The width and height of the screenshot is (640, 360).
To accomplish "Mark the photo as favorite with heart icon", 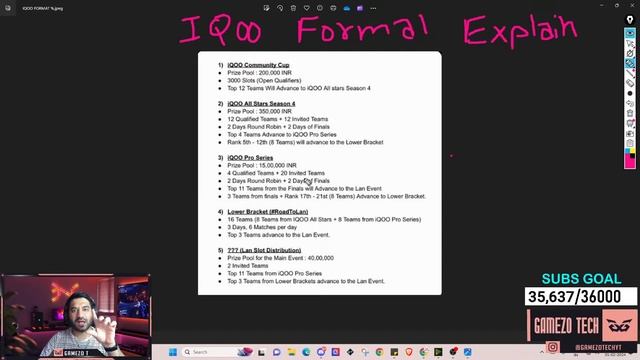I will (307, 8).
